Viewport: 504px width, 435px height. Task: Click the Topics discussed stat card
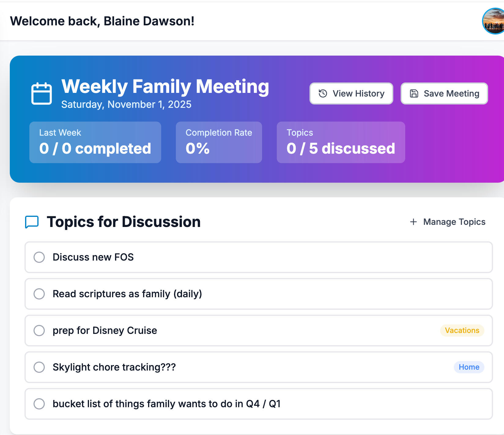click(341, 142)
